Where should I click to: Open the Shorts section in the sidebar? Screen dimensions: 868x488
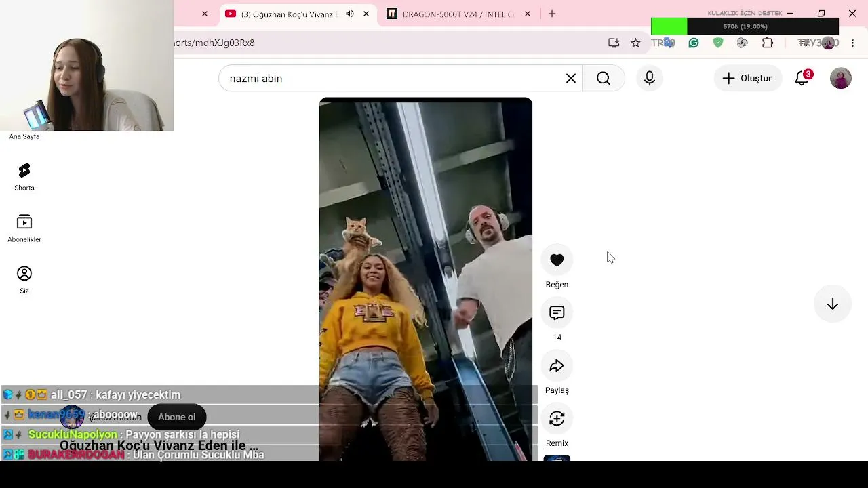(x=24, y=177)
